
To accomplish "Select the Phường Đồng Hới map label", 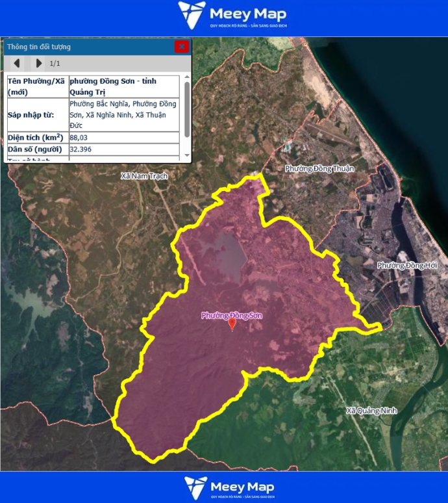I will pos(408,265).
